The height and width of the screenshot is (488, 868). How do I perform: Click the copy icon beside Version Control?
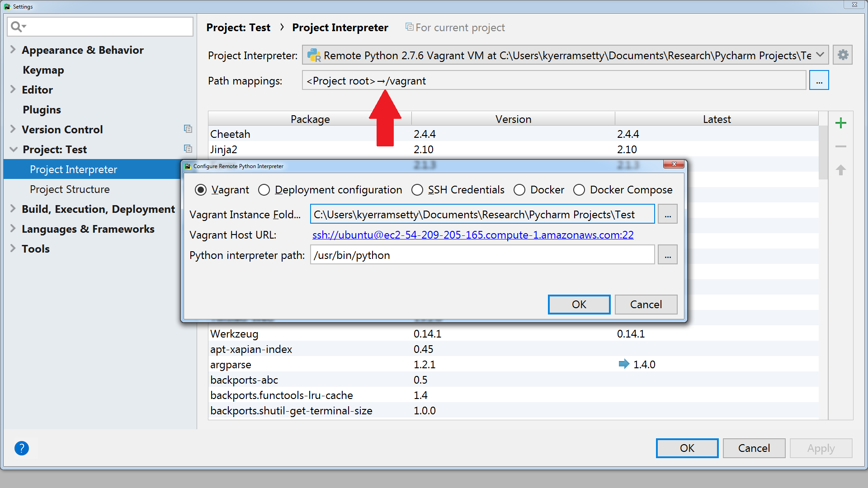[x=188, y=129]
